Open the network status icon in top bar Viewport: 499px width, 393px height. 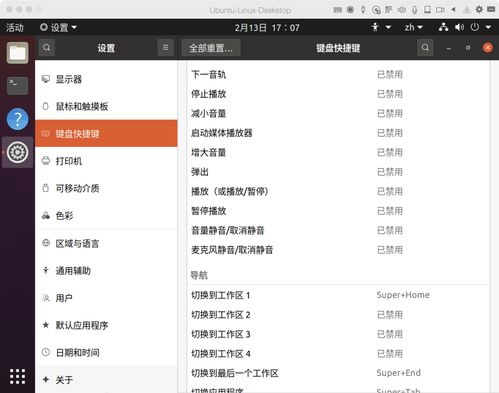click(x=443, y=27)
